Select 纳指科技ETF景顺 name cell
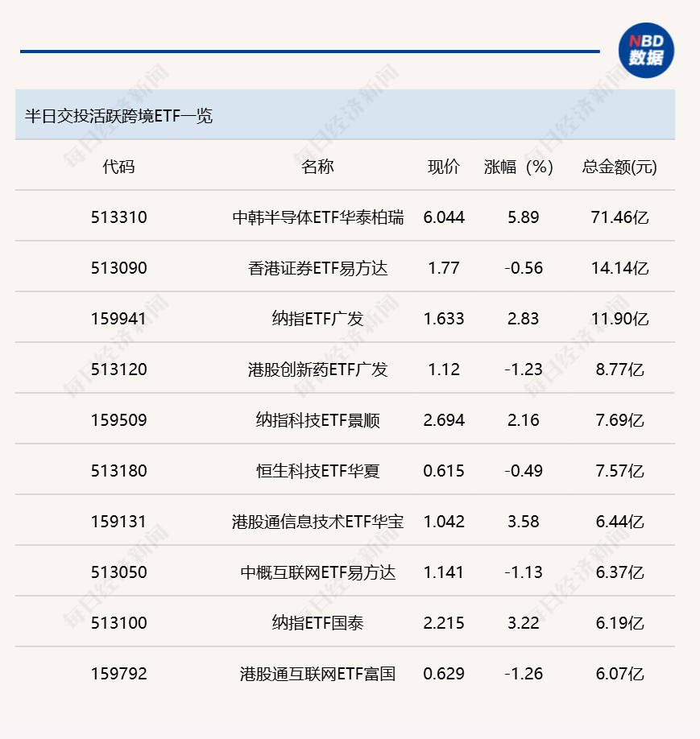Viewport: 700px width, 739px height. (x=318, y=420)
